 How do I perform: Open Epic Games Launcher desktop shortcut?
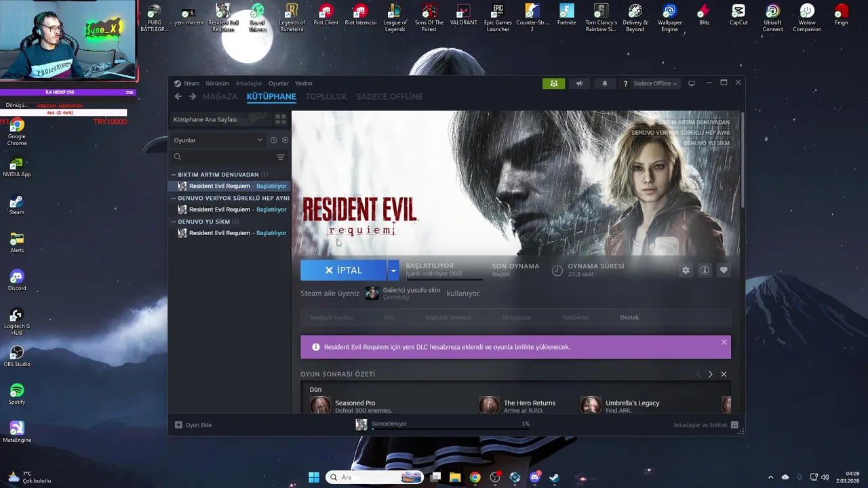pos(498,18)
